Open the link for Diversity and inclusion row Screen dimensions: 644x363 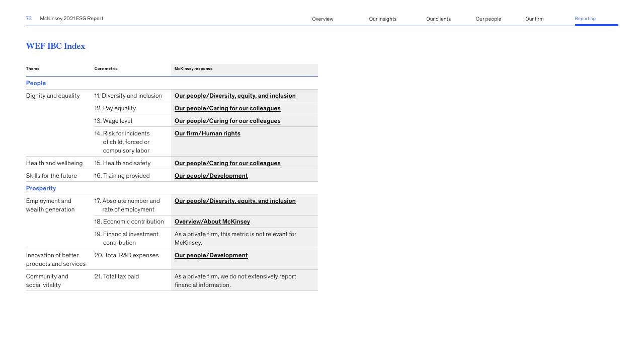click(235, 96)
